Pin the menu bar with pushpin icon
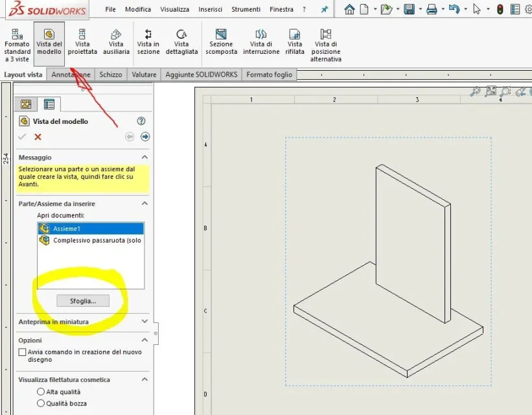532x415 pixels. click(325, 10)
